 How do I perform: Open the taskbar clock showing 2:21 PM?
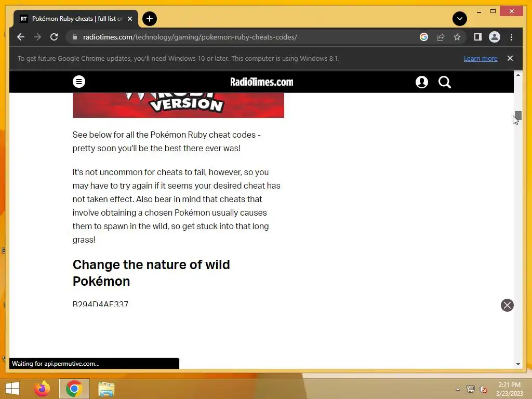tap(509, 389)
